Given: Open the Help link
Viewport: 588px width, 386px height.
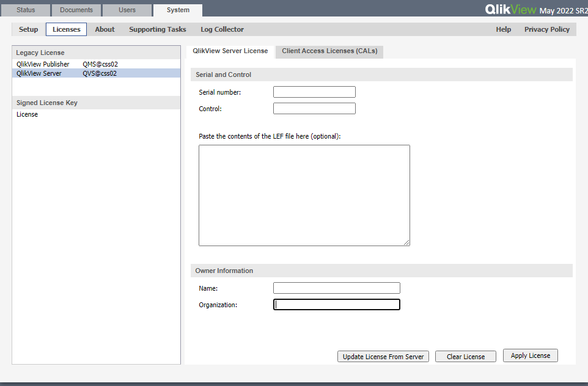Looking at the screenshot, I should click(503, 29).
